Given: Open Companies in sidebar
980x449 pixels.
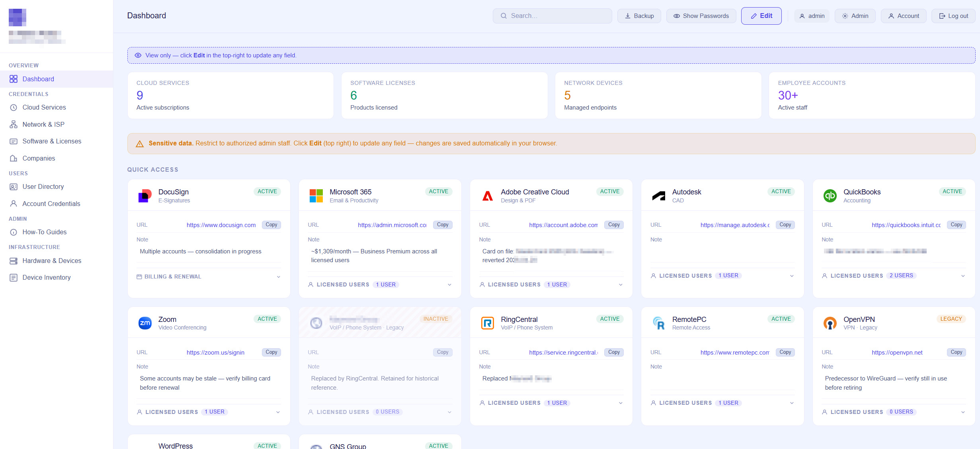Looking at the screenshot, I should coord(57,158).
